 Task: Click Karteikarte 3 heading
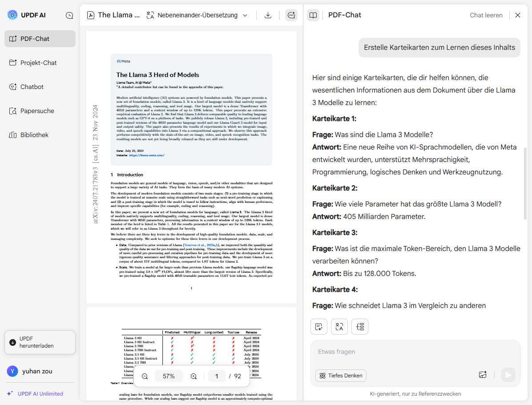coord(335,233)
